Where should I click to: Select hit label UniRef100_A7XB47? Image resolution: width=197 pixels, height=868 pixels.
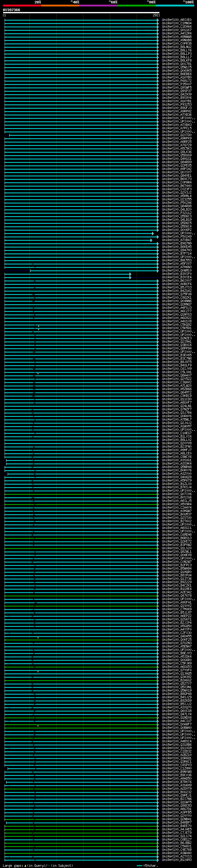(x=176, y=240)
